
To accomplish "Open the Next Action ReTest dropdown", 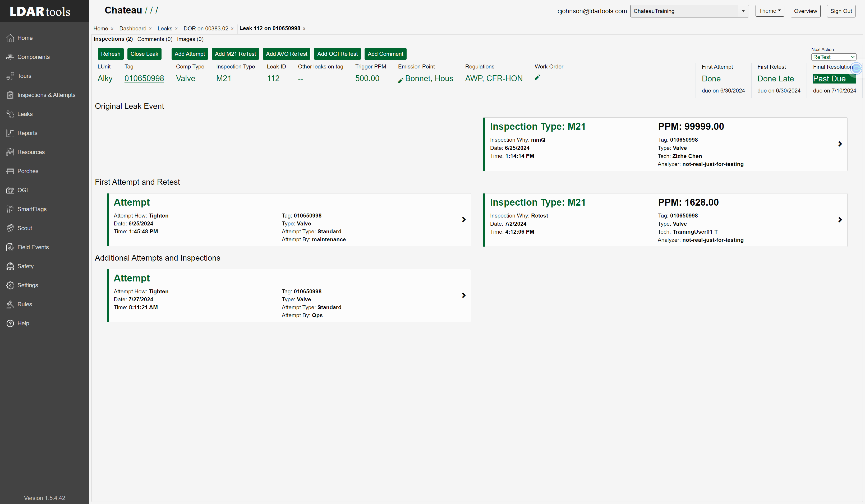I will tap(834, 57).
